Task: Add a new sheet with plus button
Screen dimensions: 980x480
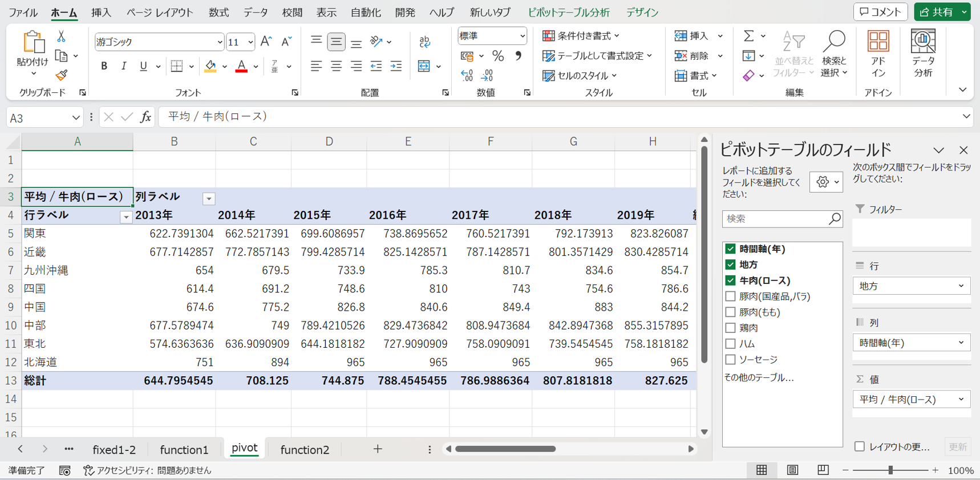Action: pyautogui.click(x=378, y=449)
